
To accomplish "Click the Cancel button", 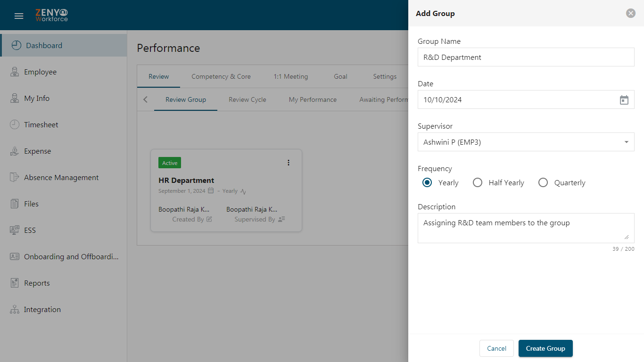I will click(496, 348).
